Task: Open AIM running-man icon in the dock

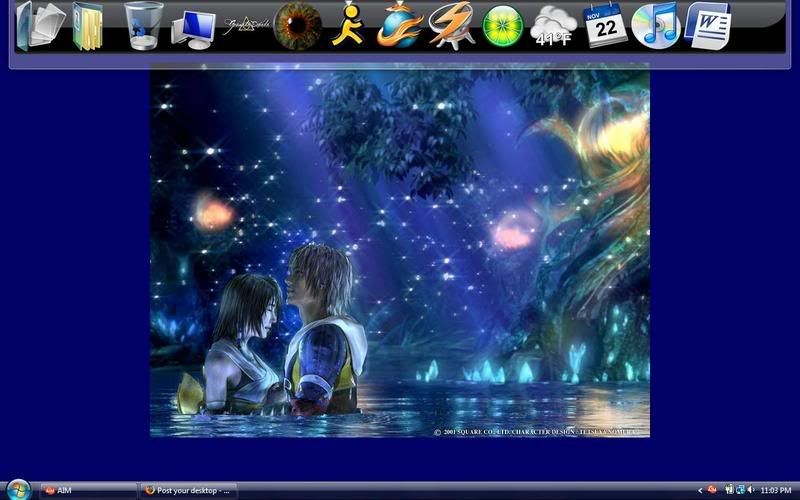Action: click(x=348, y=24)
